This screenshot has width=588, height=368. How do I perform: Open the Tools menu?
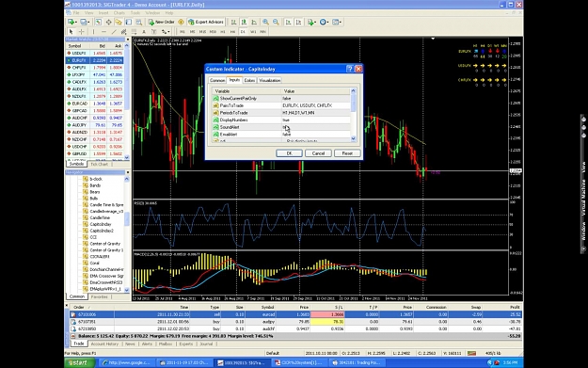point(135,13)
